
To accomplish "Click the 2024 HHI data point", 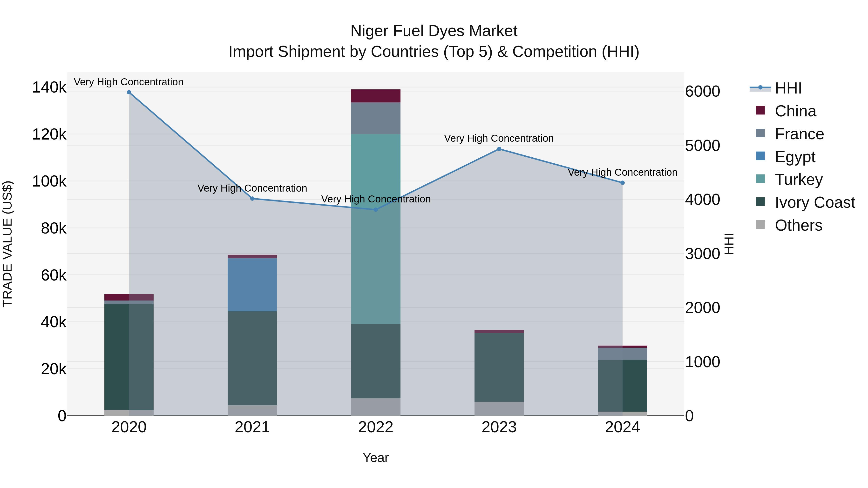I will point(623,183).
